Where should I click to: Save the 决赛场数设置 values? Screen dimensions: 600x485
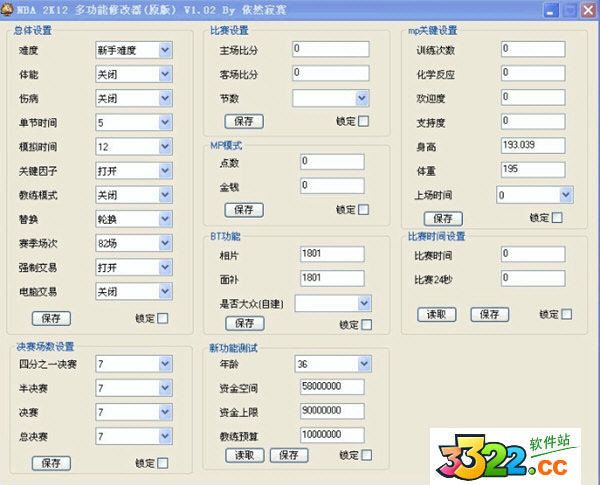[51, 463]
